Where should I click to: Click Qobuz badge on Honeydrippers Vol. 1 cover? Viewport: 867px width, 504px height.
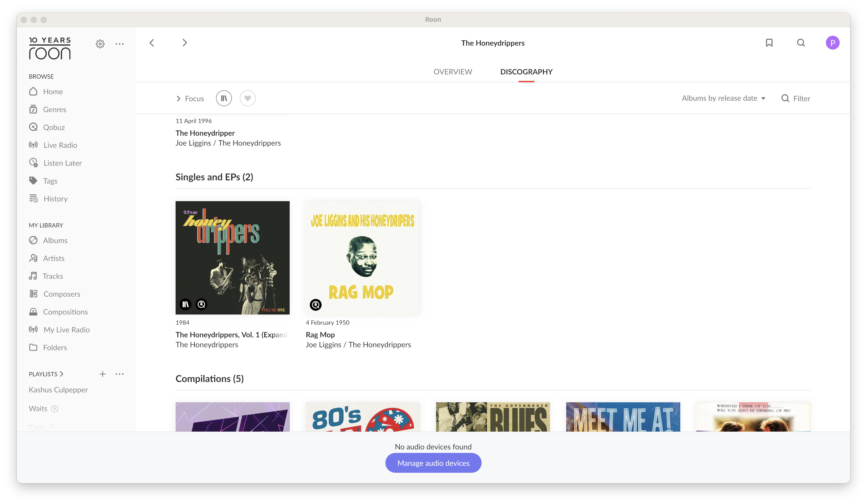click(x=201, y=304)
